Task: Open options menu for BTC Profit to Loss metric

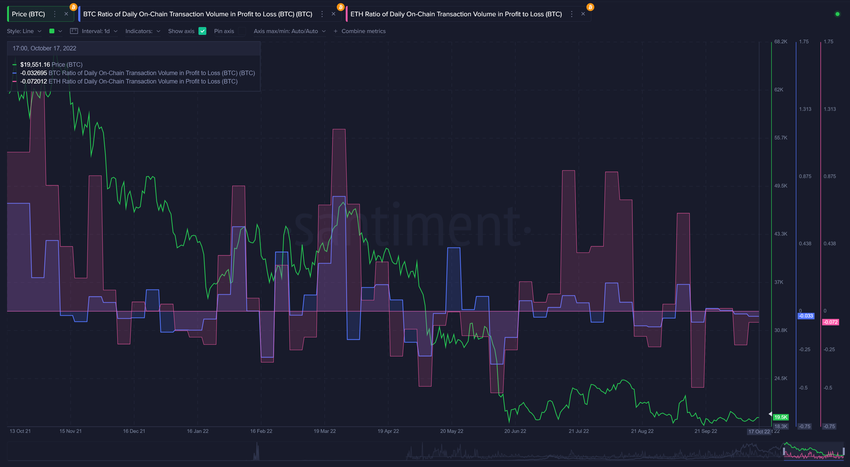Action: (321, 16)
